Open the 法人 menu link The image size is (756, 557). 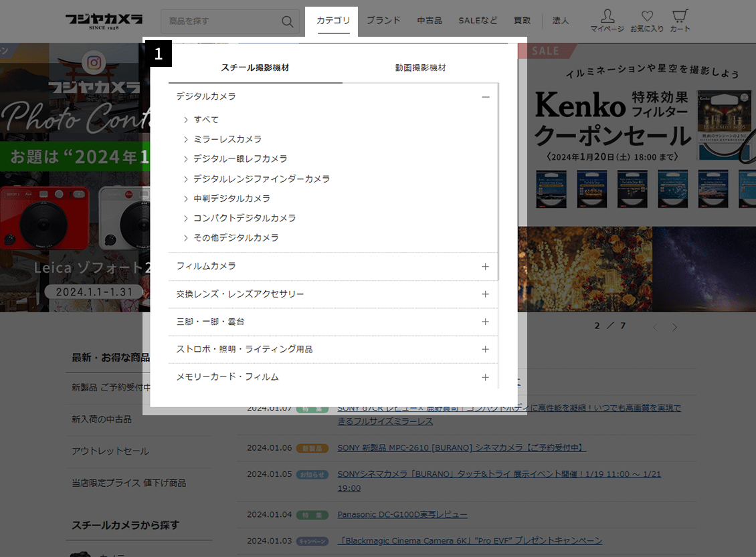[560, 20]
